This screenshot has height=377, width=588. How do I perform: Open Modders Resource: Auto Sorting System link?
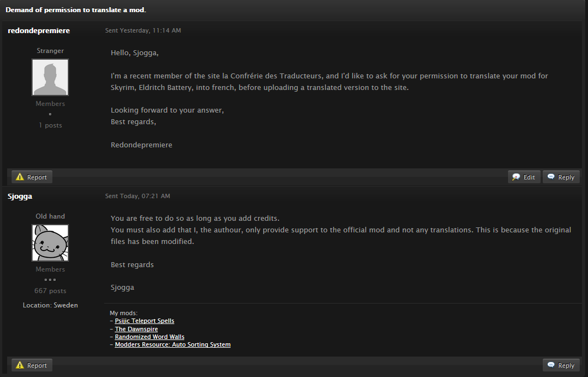(x=173, y=344)
